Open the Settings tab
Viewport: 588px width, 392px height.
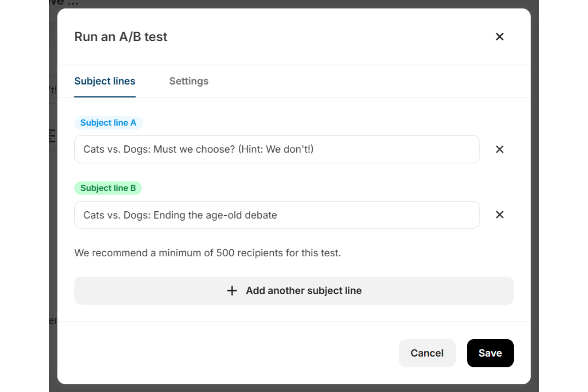pos(189,81)
